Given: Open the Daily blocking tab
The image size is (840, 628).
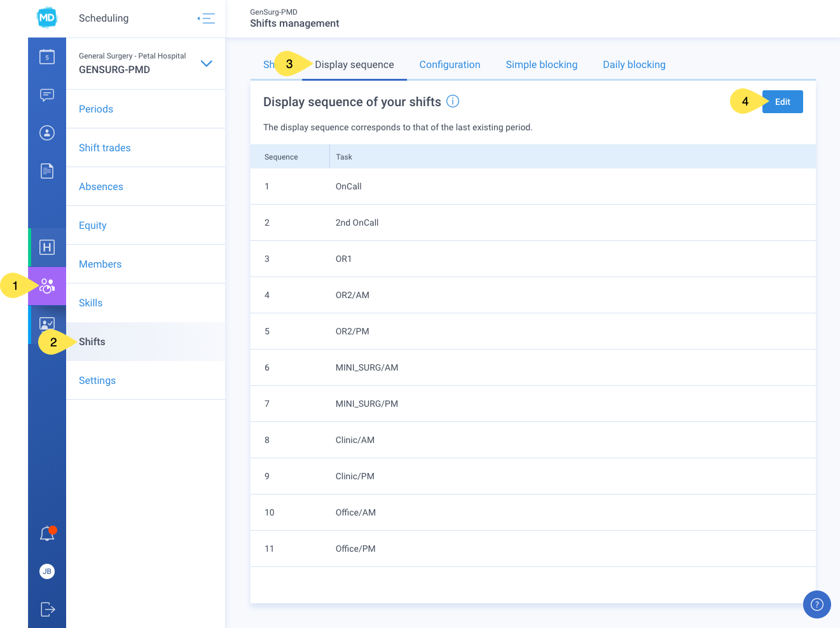Looking at the screenshot, I should click(634, 65).
